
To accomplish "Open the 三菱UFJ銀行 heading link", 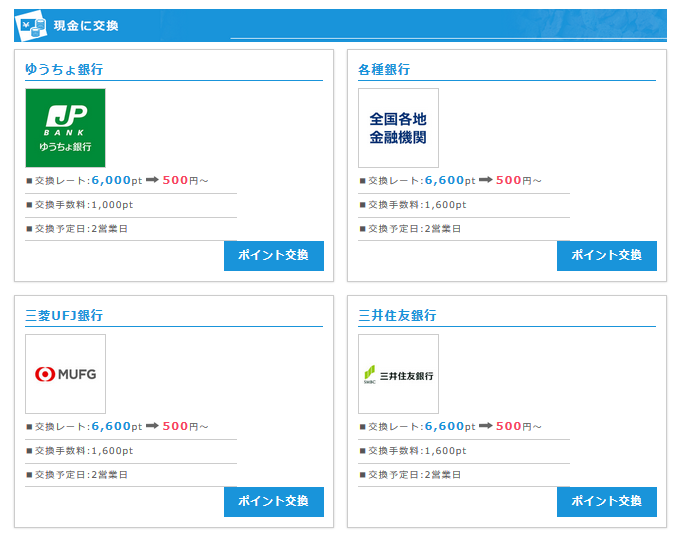I will pyautogui.click(x=64, y=315).
